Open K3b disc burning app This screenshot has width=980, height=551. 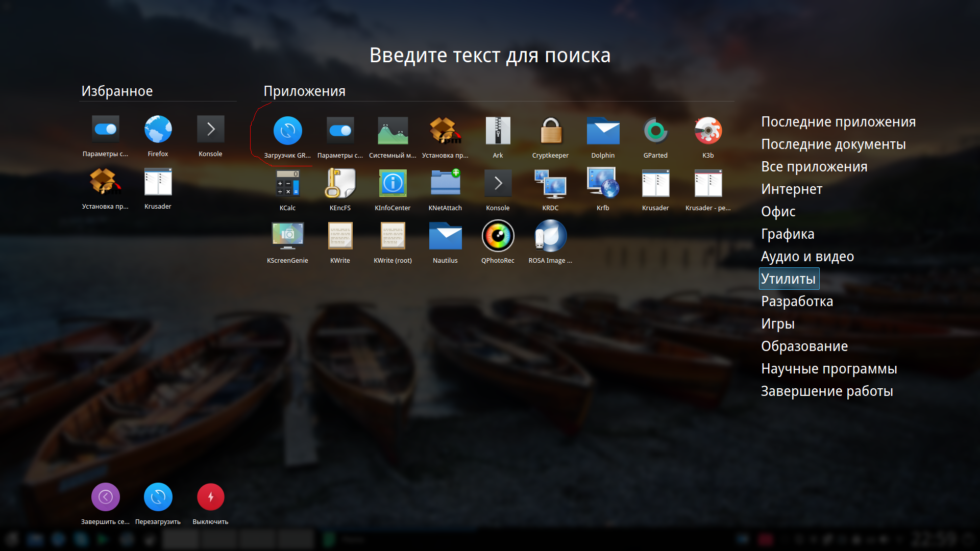(x=708, y=131)
